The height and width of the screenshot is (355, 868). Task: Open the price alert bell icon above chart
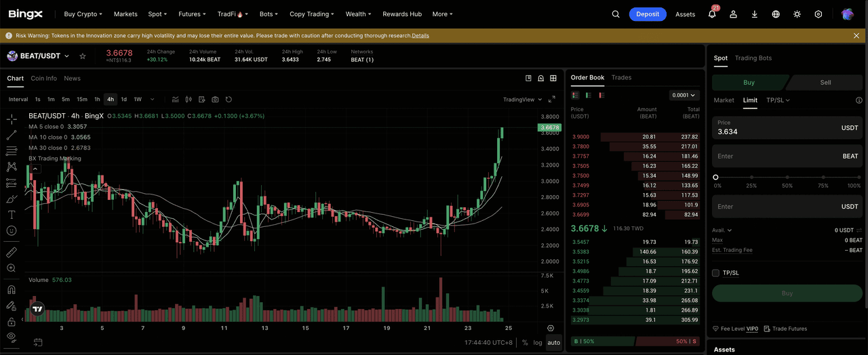[x=541, y=79]
